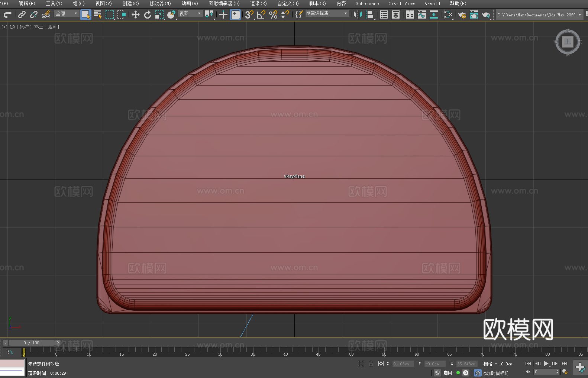
Task: Activate the Select Object tool
Action: 86,14
